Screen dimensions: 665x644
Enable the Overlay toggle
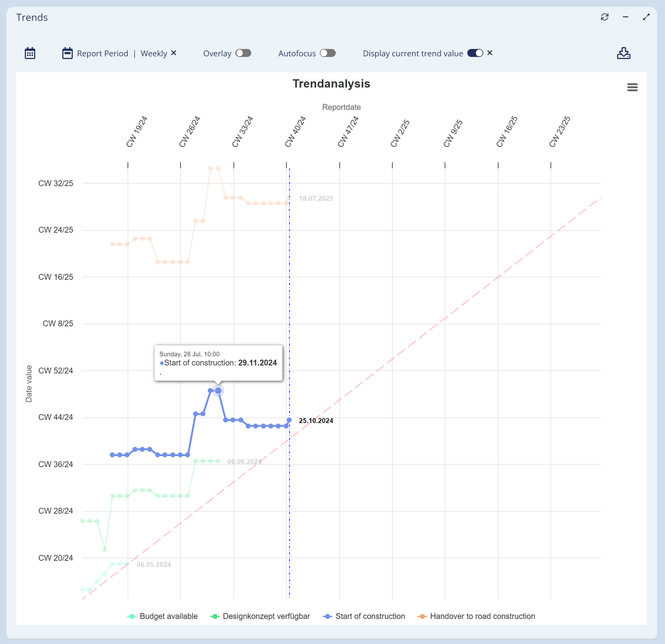click(x=243, y=53)
